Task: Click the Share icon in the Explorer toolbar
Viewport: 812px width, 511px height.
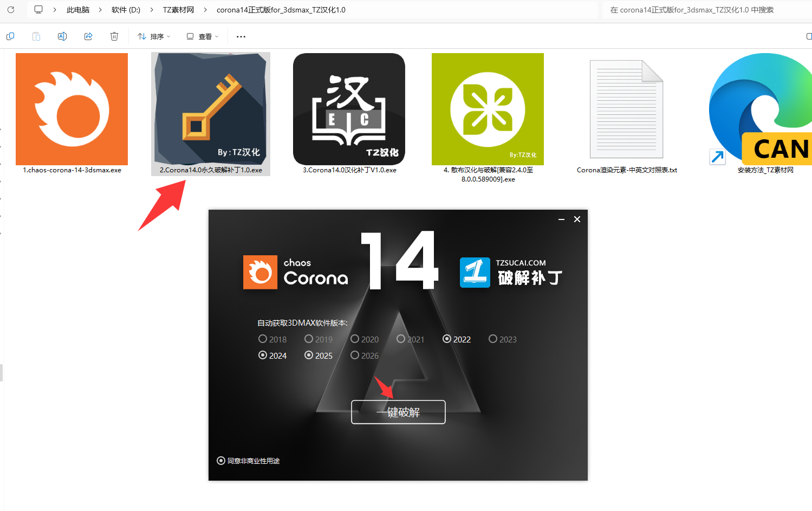Action: tap(88, 36)
